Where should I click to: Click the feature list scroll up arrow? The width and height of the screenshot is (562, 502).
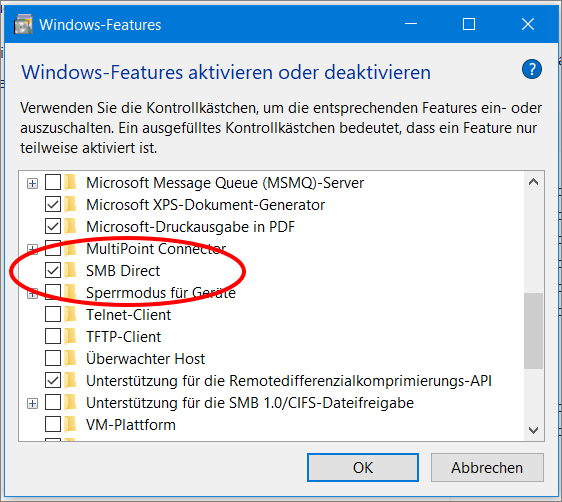[x=533, y=182]
